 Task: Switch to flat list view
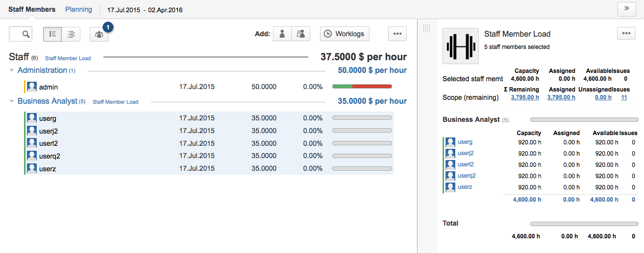(53, 34)
